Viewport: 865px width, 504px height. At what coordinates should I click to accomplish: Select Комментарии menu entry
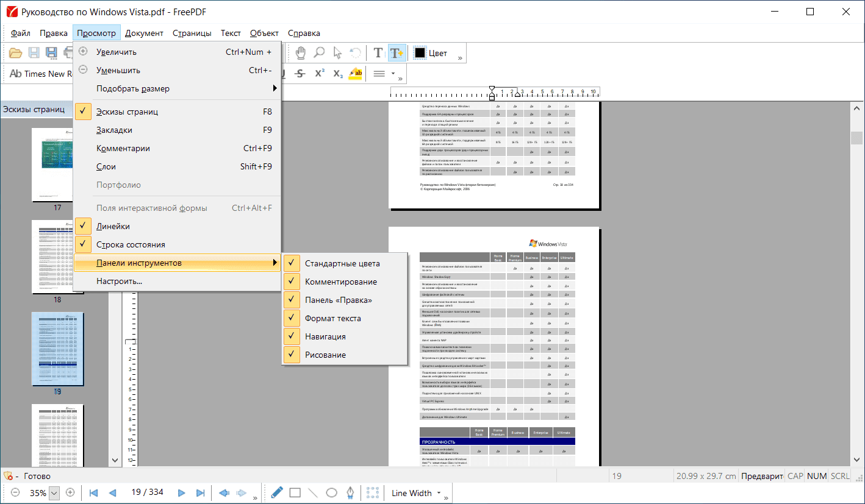(x=177, y=148)
